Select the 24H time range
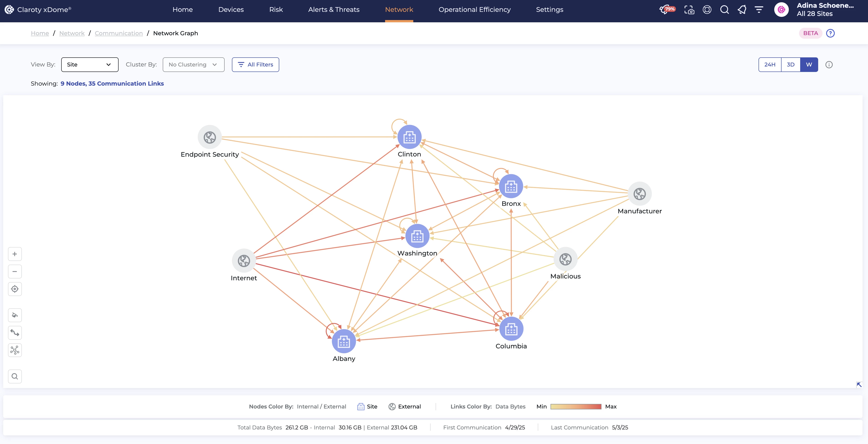This screenshot has width=868, height=444. point(770,64)
